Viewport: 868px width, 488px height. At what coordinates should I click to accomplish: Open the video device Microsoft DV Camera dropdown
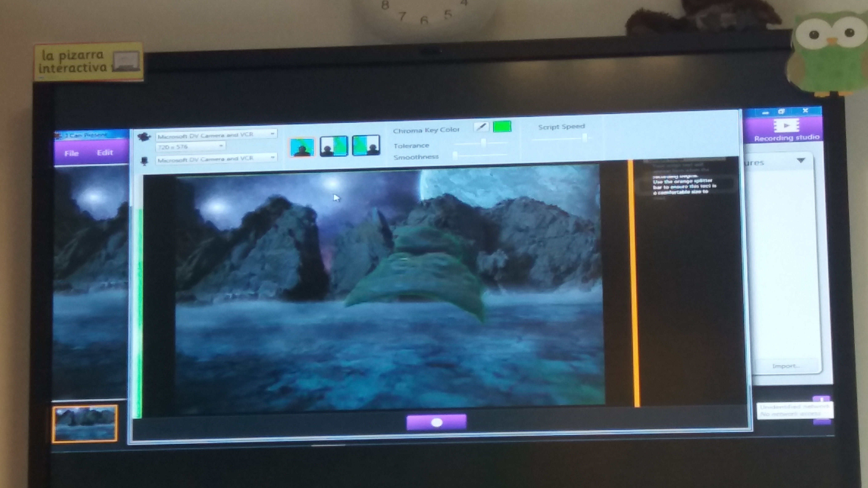click(216, 135)
